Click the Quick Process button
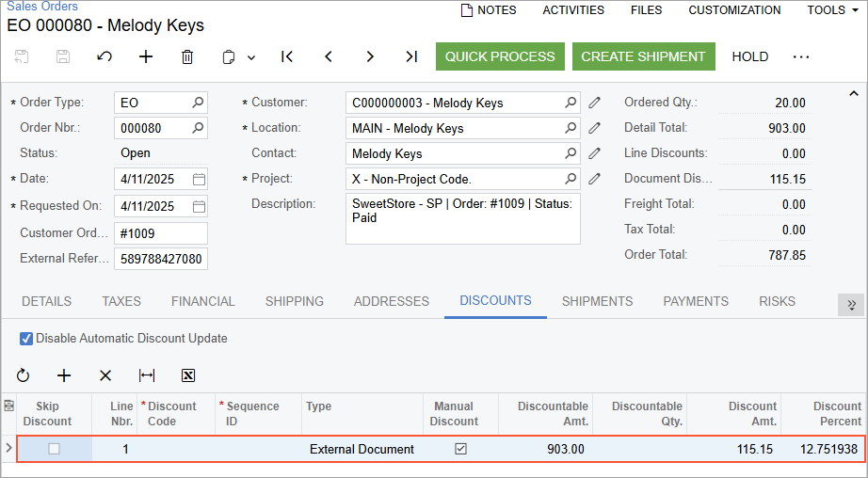Image resolution: width=868 pixels, height=478 pixels. coord(500,56)
